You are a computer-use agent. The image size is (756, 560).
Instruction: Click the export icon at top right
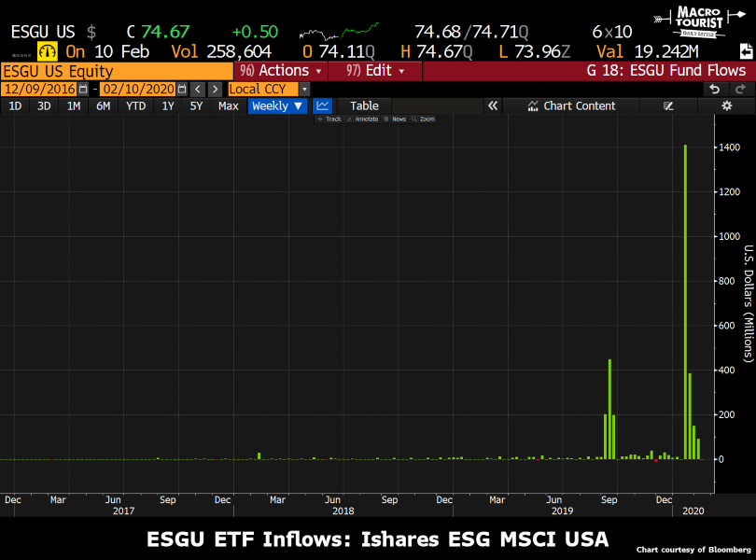(x=746, y=51)
